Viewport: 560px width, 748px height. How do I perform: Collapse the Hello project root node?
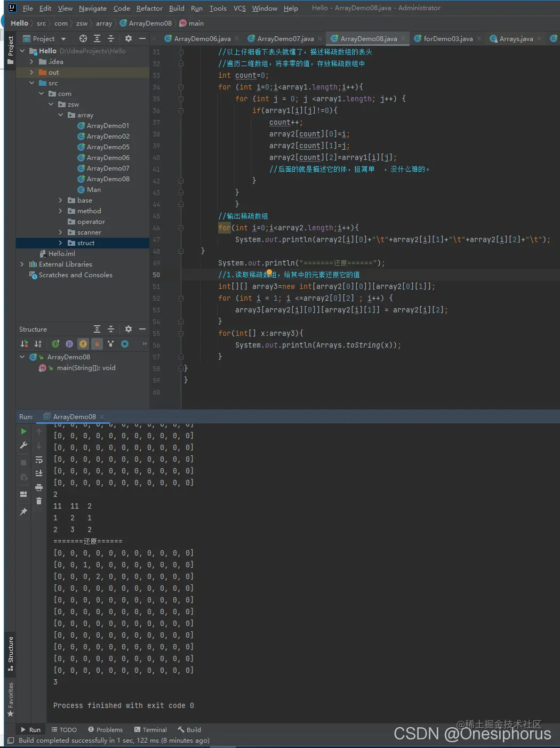click(22, 51)
